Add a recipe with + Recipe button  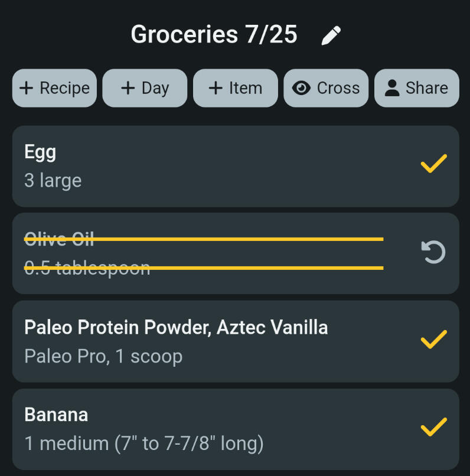54,88
